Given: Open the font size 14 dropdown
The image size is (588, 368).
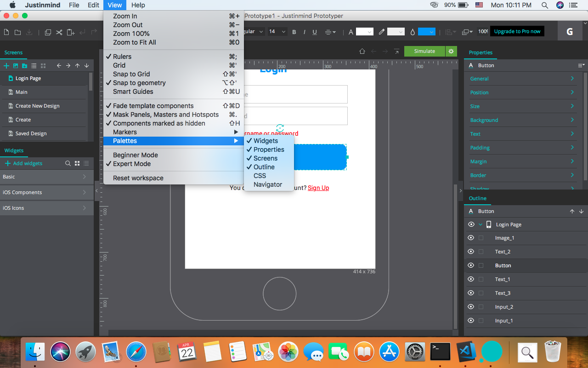Looking at the screenshot, I should 277,32.
